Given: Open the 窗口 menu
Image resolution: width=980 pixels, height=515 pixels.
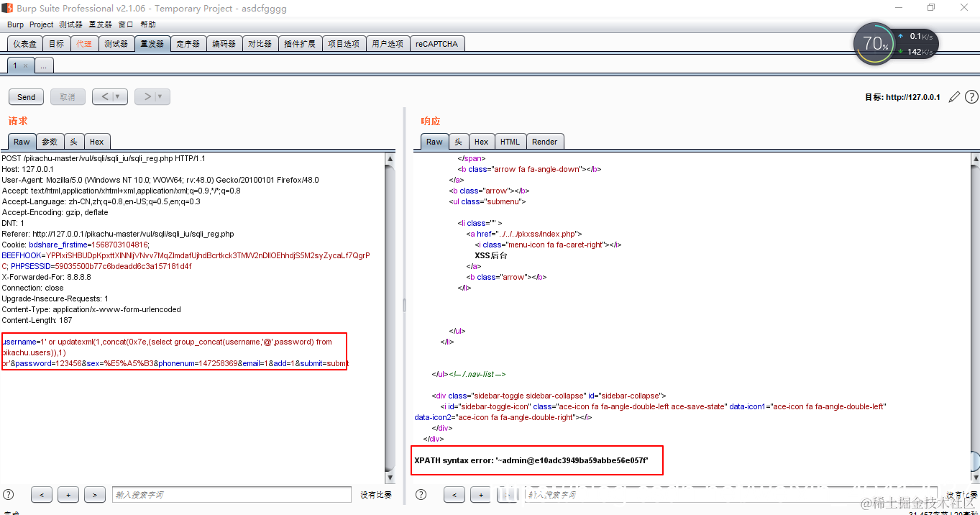Looking at the screenshot, I should click(126, 24).
